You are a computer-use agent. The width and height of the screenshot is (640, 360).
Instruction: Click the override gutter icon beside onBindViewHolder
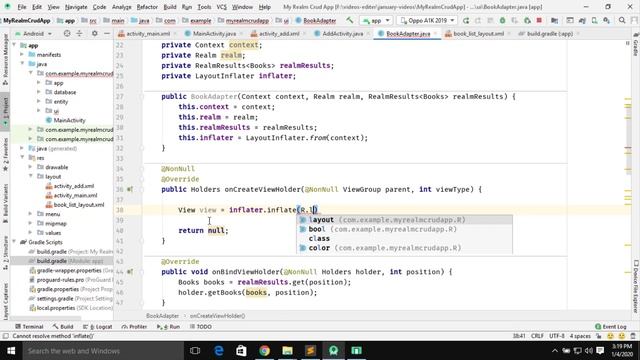[130, 272]
